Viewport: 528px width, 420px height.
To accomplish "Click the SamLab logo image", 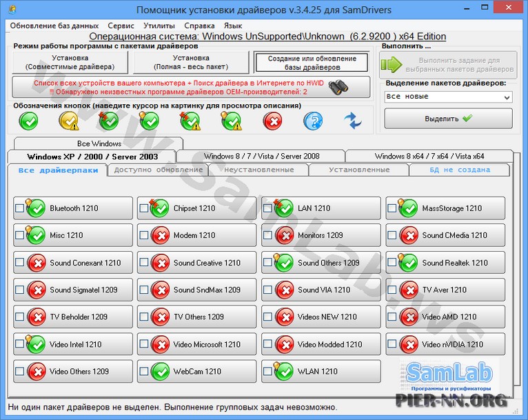I will 449,375.
